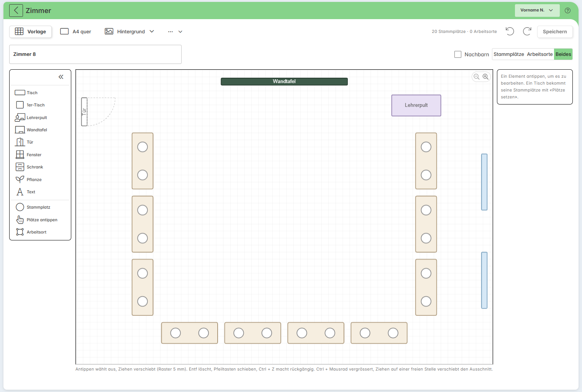
Task: Redo the last undone change
Action: click(527, 31)
